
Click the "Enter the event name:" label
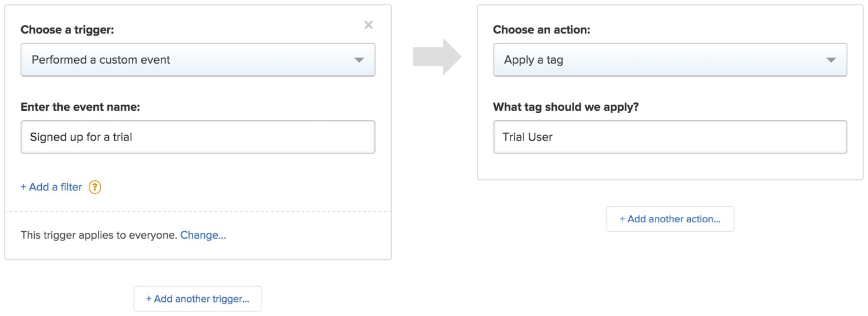tap(80, 107)
